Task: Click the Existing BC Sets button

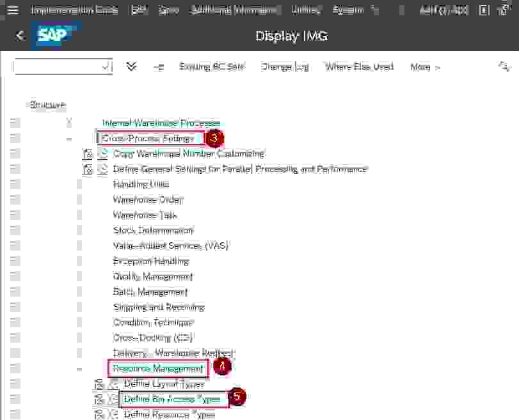Action: point(212,66)
